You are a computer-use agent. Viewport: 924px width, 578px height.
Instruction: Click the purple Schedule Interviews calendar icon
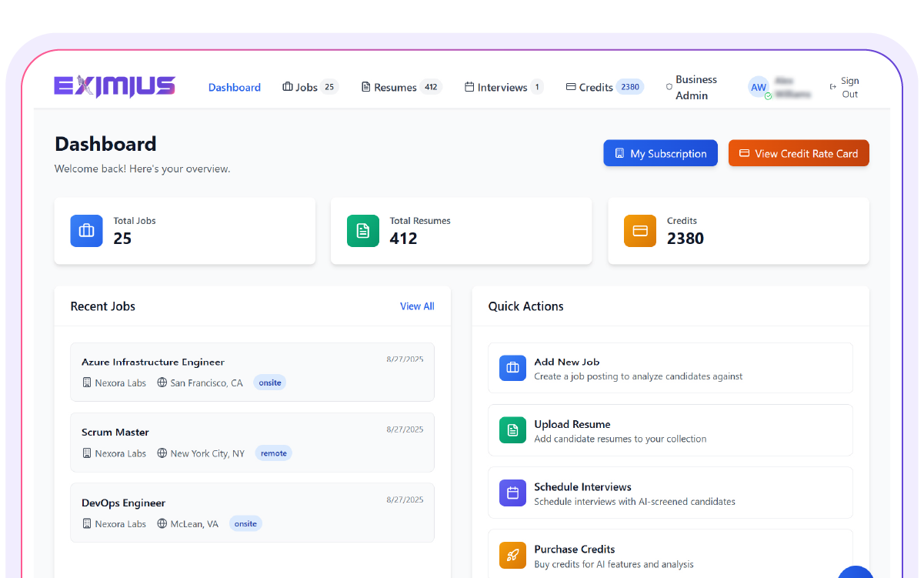pos(512,493)
